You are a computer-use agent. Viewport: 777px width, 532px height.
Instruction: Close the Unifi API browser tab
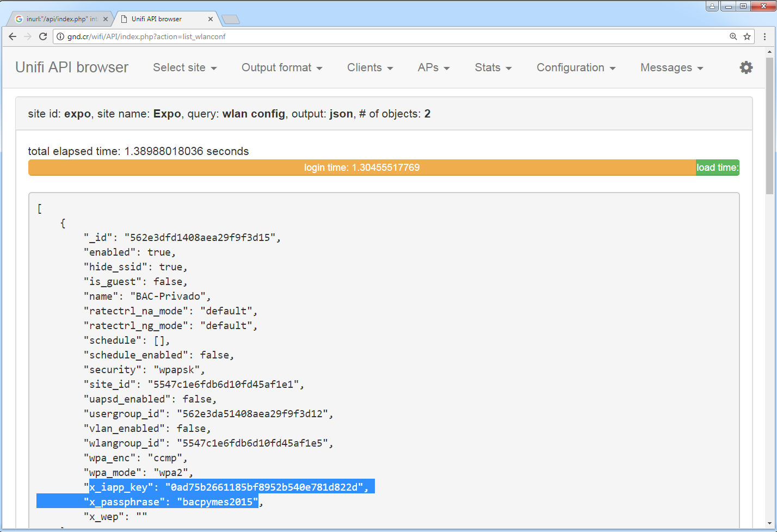(x=211, y=18)
